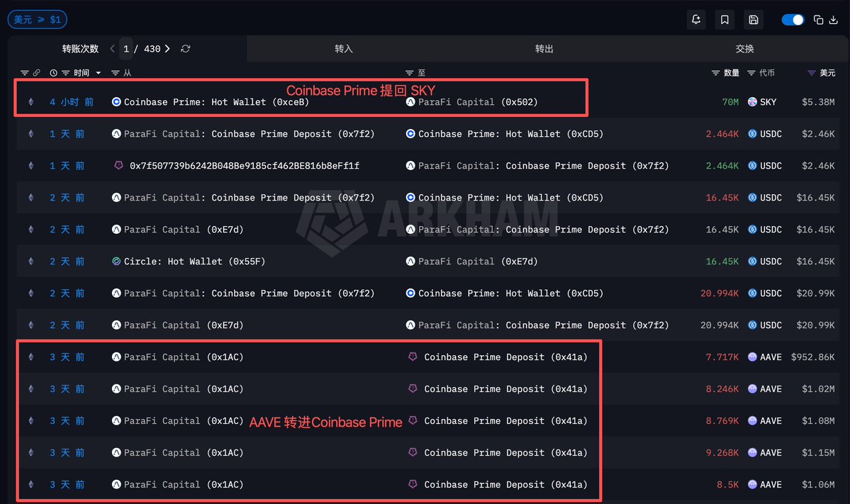Click the 美元 column header label
850x504 pixels.
pos(827,72)
